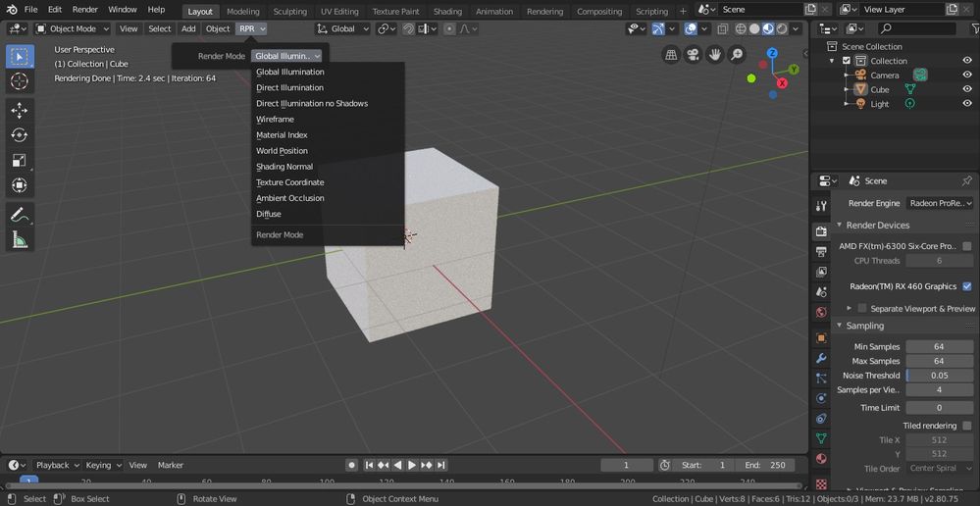The height and width of the screenshot is (506, 980).
Task: Toggle X-ray display icon
Action: [723, 28]
